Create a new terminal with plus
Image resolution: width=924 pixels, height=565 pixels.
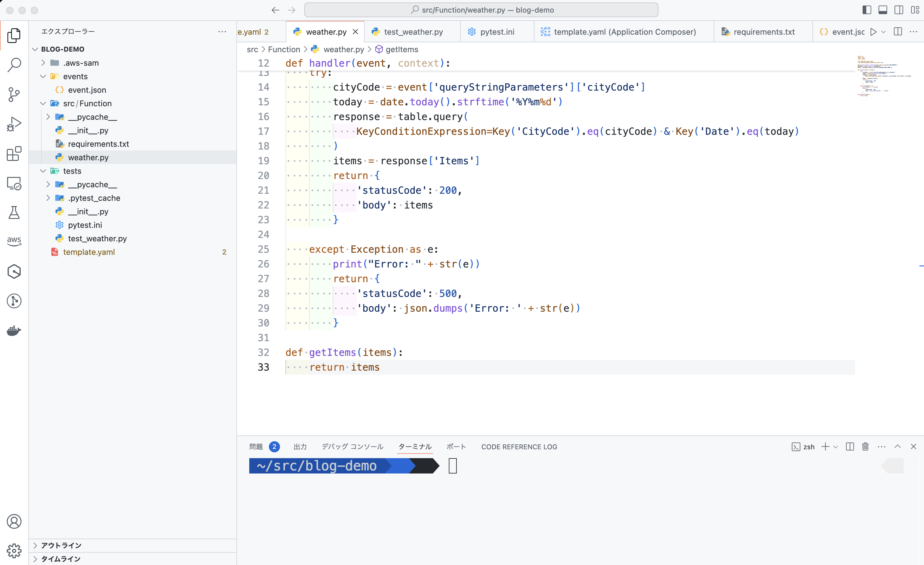825,446
